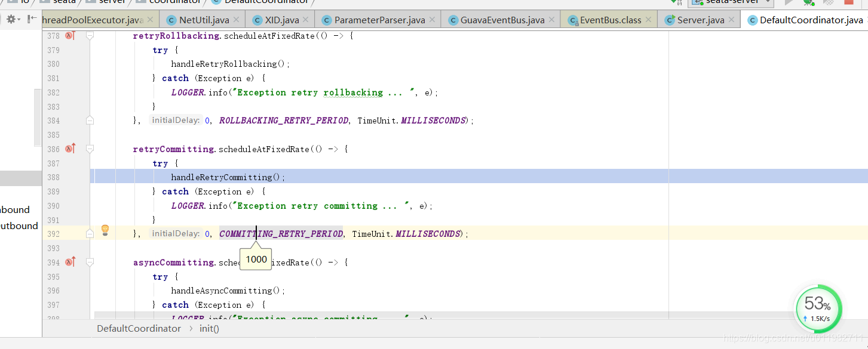
Task: Start debugging with the bug icon
Action: tap(808, 2)
